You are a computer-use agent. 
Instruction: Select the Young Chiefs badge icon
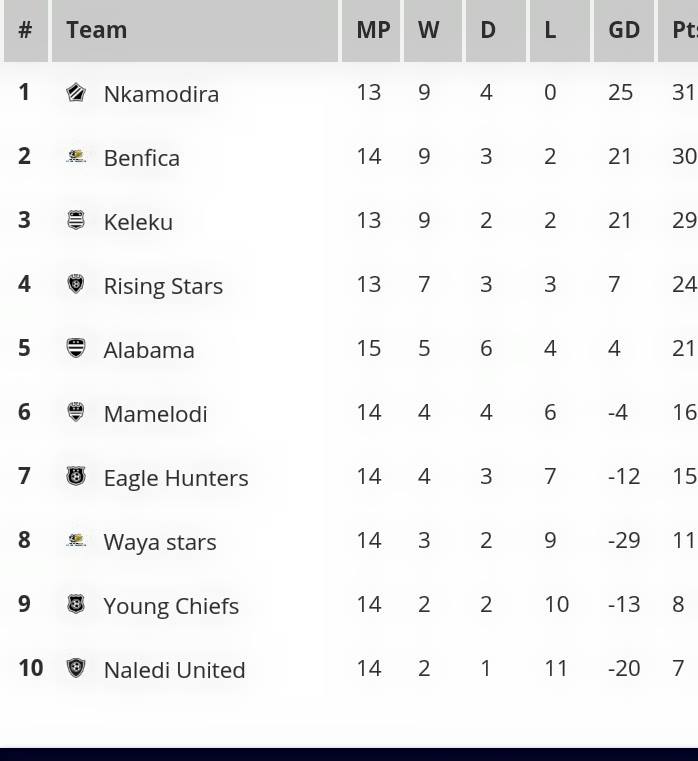76,604
